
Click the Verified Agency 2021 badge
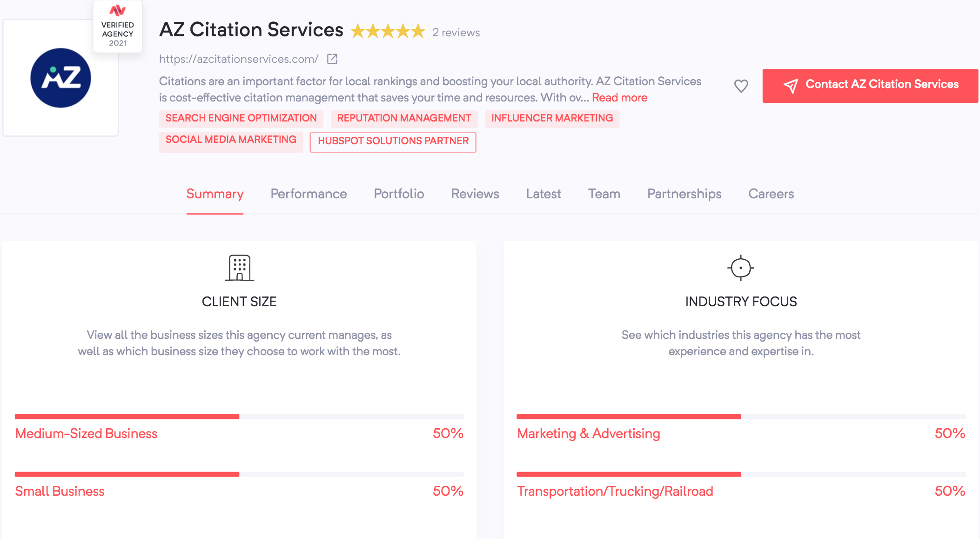pos(118,27)
